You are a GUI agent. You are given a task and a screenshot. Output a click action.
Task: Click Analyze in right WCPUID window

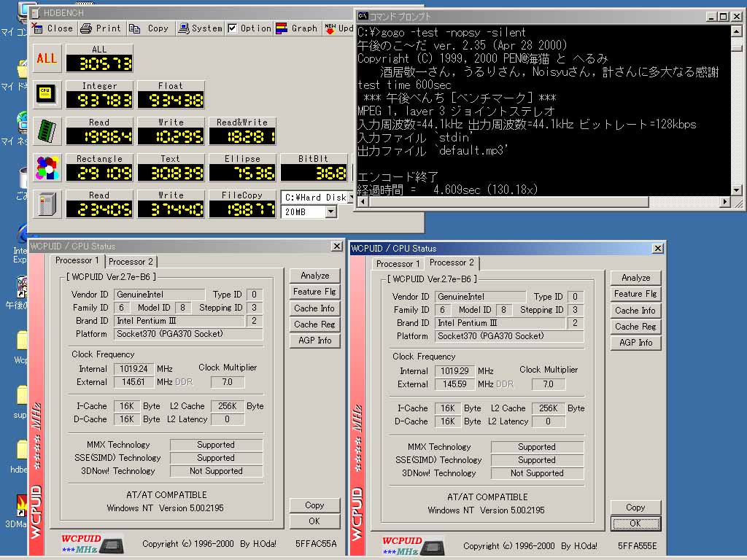pos(636,278)
